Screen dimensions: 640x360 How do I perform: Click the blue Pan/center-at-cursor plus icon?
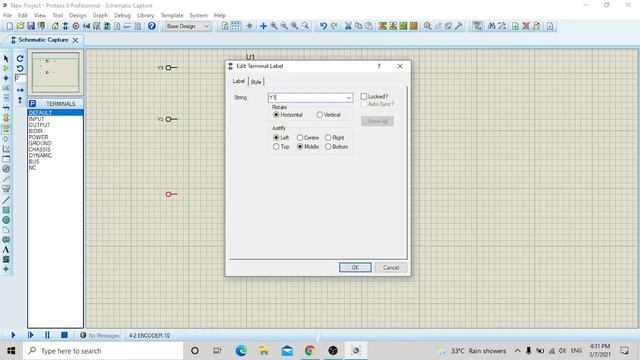(263, 26)
